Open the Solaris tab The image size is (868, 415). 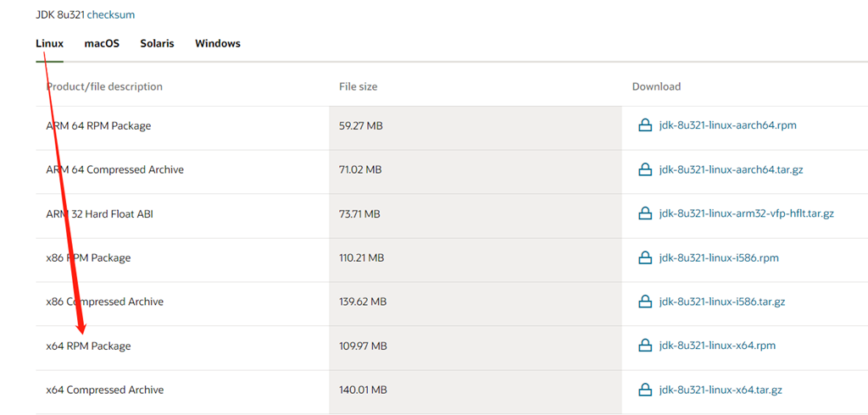(x=157, y=43)
